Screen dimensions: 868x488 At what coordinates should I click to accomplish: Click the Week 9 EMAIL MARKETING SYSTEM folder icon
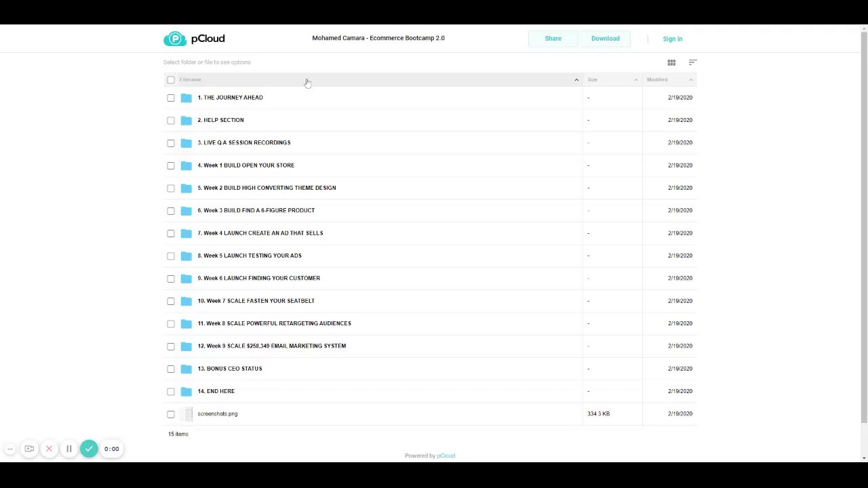[x=186, y=346]
